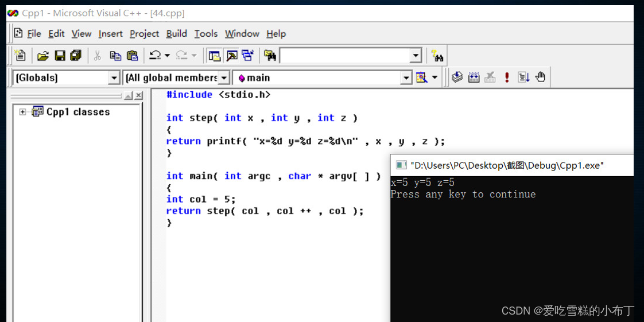
Task: Expand the Cpp1 classes tree node
Action: (22, 112)
